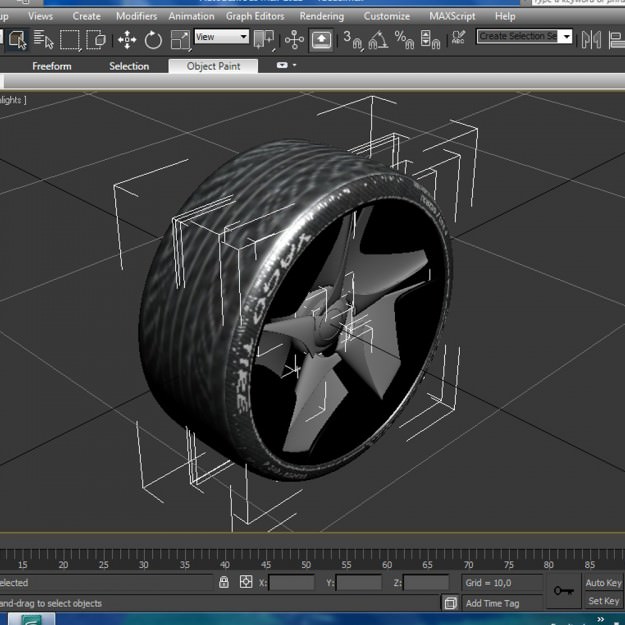The width and height of the screenshot is (625, 625).
Task: Expand Create Selection Set dropdown arrow
Action: pos(566,37)
